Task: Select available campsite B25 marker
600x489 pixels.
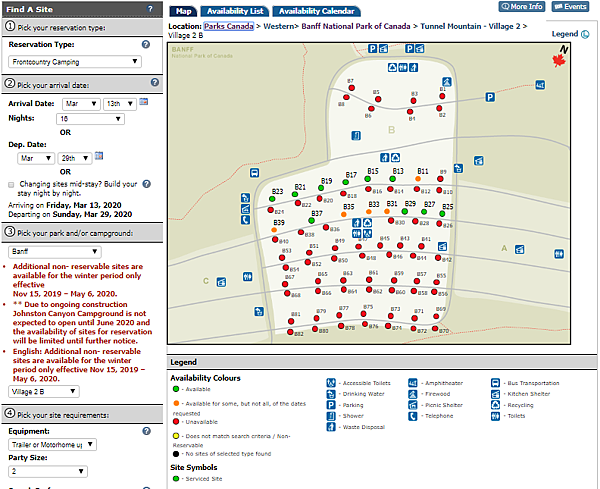Action: [x=442, y=214]
